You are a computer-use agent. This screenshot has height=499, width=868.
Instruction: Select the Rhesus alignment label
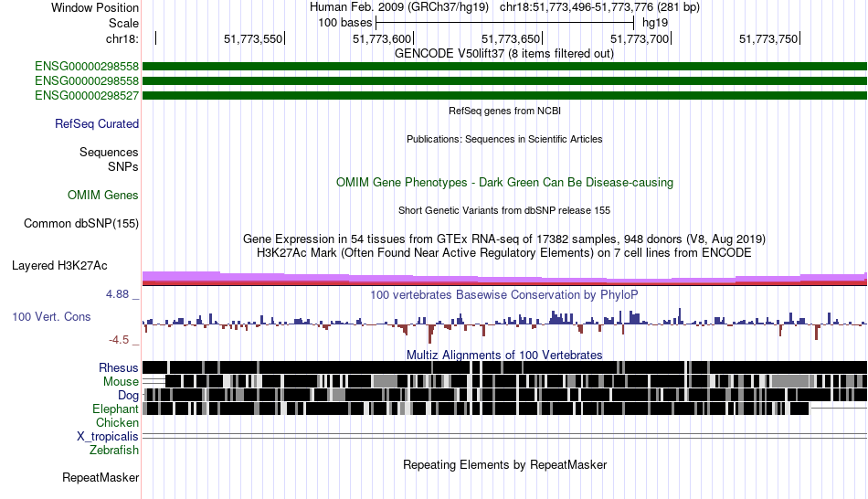coord(119,367)
